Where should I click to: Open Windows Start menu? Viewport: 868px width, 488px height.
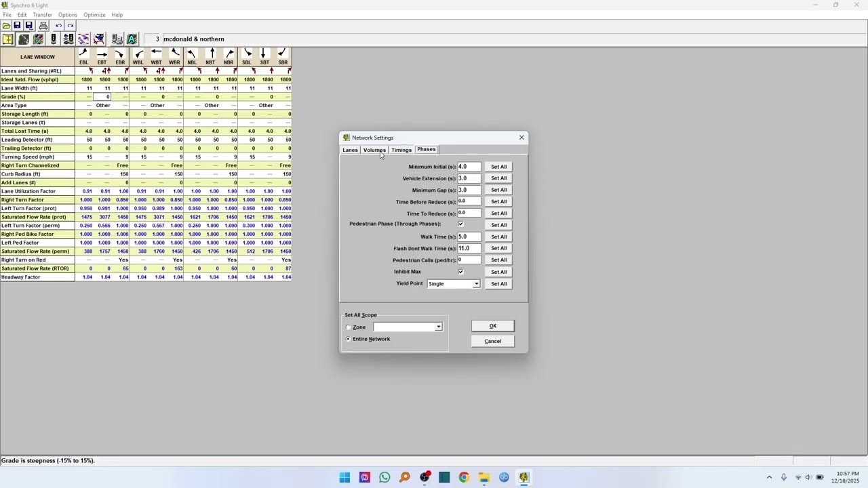[x=344, y=478]
